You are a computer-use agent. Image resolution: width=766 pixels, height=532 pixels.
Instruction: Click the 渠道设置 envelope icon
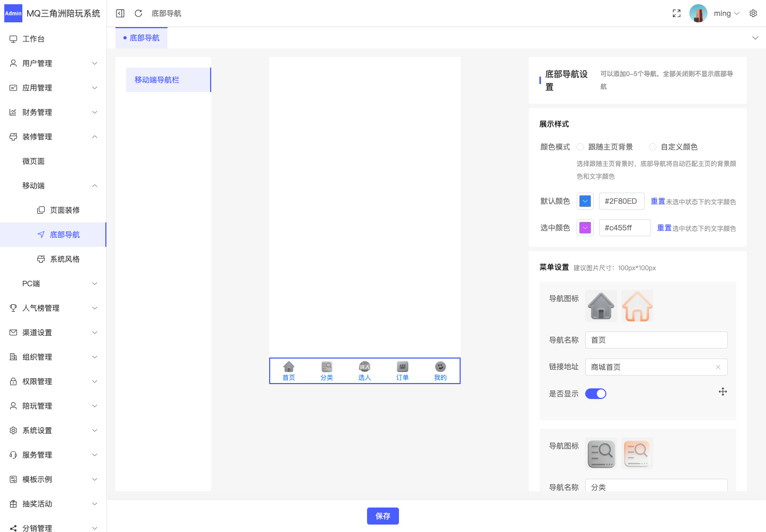pos(13,332)
